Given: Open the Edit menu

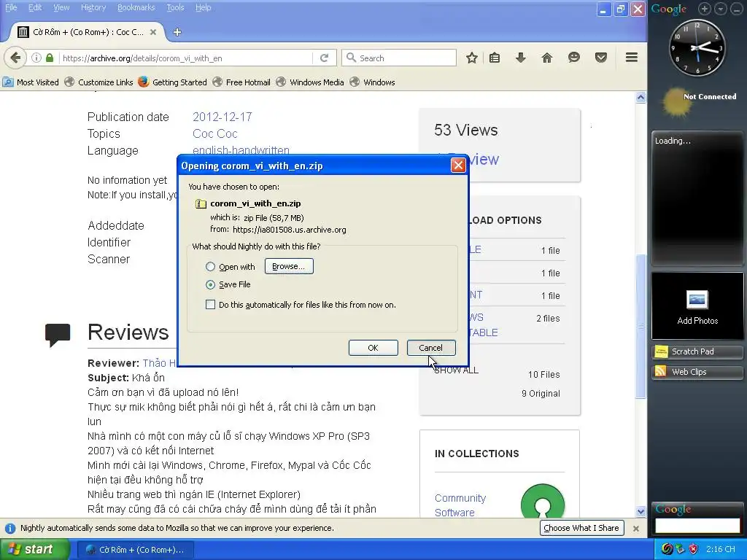Looking at the screenshot, I should point(35,7).
